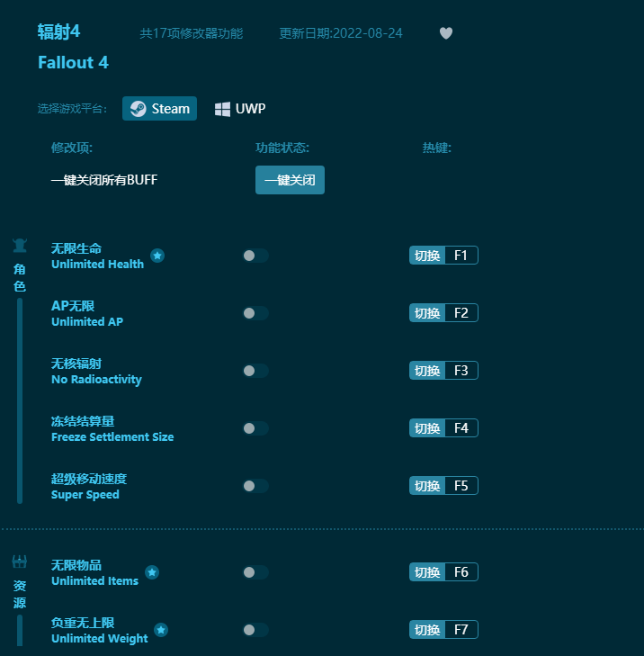Click the 切换 button for F6 hotkey
Screen dimensions: 644x656
coord(427,572)
